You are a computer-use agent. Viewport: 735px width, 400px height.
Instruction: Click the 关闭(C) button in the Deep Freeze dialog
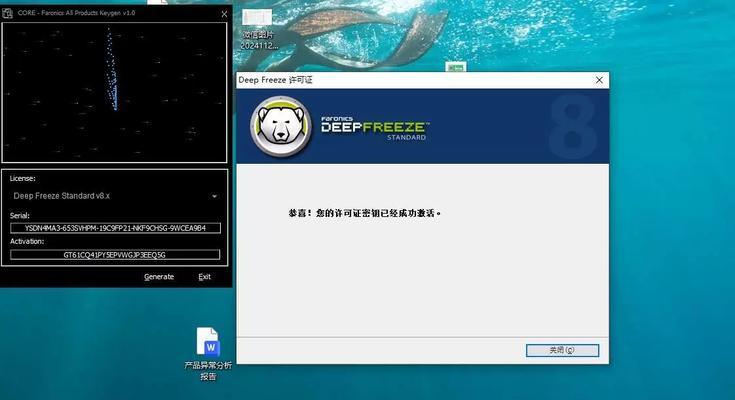click(x=562, y=350)
